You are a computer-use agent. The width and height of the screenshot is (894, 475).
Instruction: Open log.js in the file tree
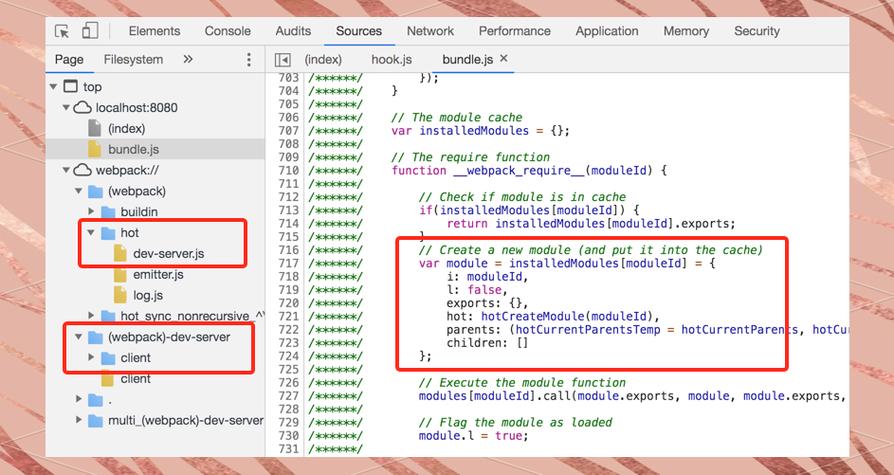[148, 295]
